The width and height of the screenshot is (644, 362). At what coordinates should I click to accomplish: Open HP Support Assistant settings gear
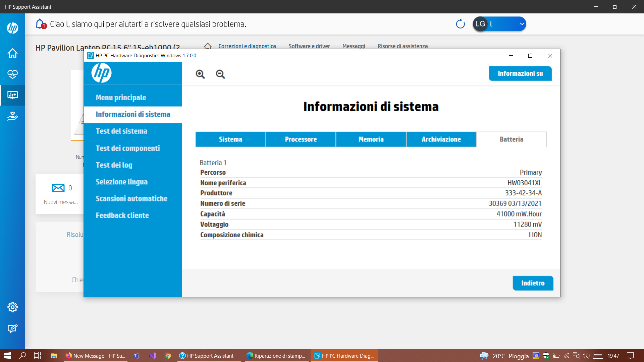point(12,307)
